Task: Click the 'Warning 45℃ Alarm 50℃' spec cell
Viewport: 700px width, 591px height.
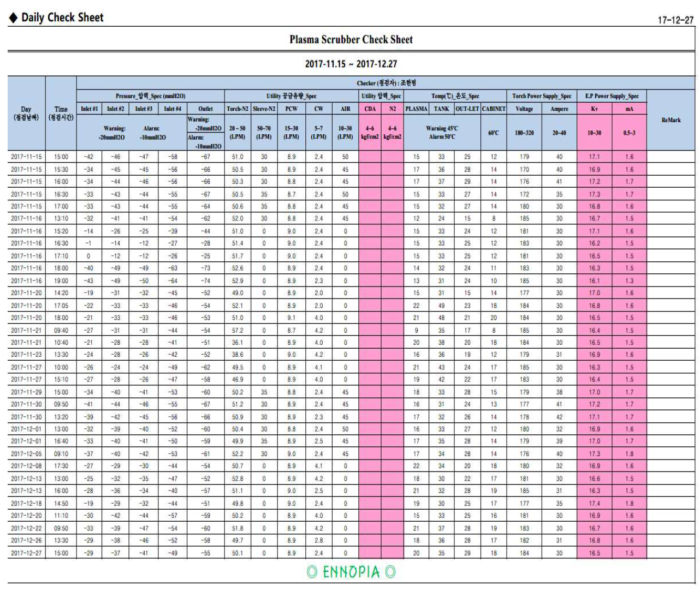Action: (442, 133)
